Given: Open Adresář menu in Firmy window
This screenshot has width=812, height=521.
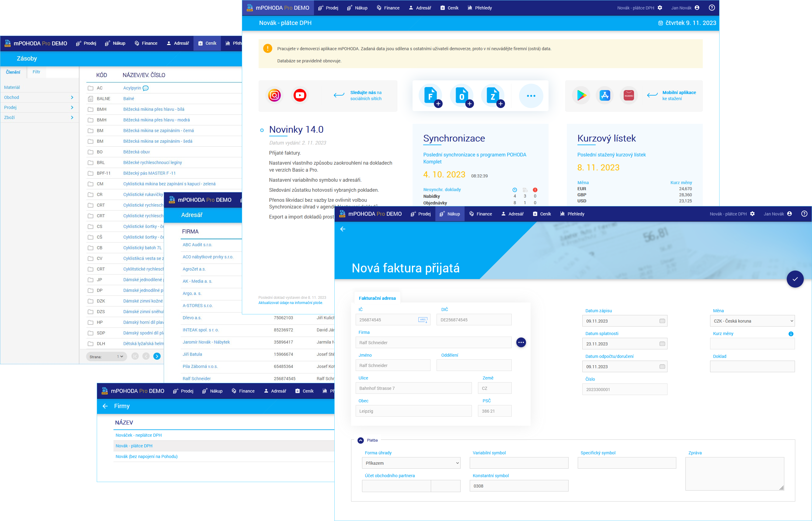Looking at the screenshot, I should (x=275, y=391).
